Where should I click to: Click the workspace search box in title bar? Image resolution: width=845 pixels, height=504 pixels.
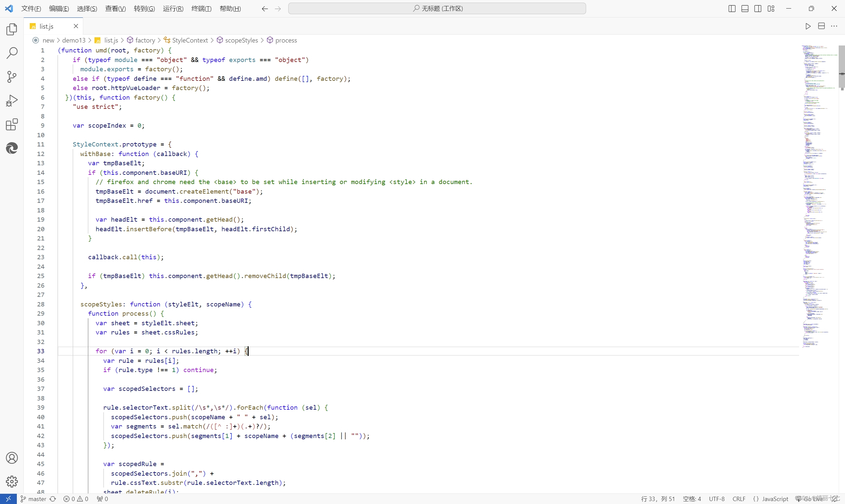coord(437,9)
